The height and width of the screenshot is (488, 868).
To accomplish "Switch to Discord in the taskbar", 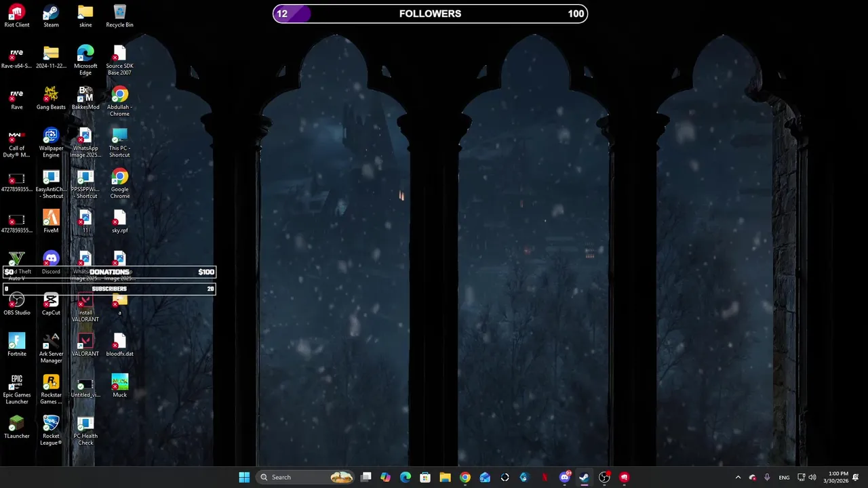I will coord(564,477).
